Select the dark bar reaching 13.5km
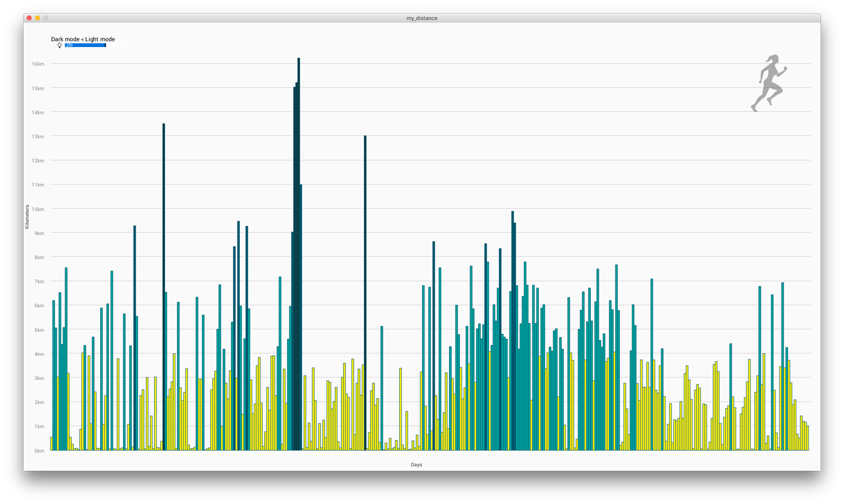Viewport: 844px width, 504px height. coord(163,286)
